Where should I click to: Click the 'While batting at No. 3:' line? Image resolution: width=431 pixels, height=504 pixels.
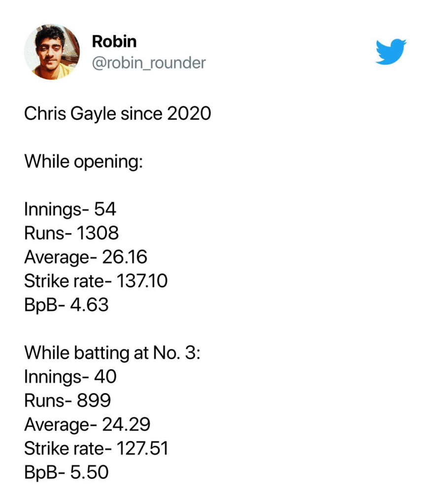click(x=112, y=353)
